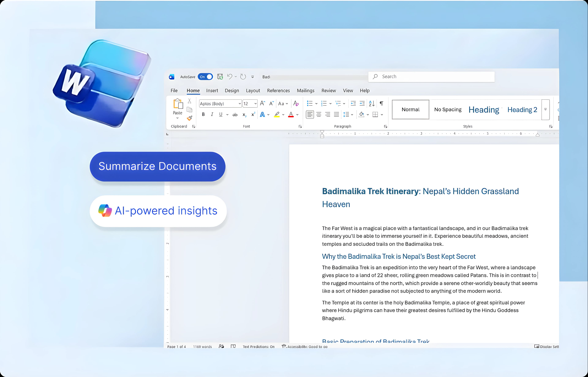Decrease the paragraph indent
This screenshot has width=588, height=377.
tap(353, 103)
